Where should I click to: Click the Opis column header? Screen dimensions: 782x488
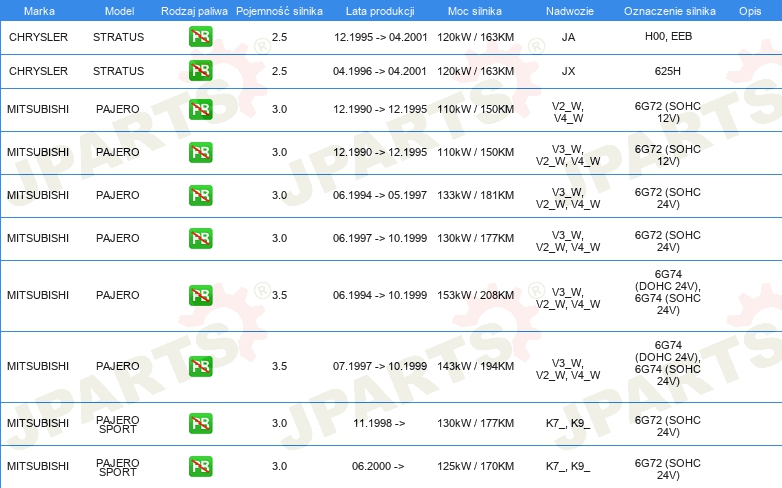[750, 11]
